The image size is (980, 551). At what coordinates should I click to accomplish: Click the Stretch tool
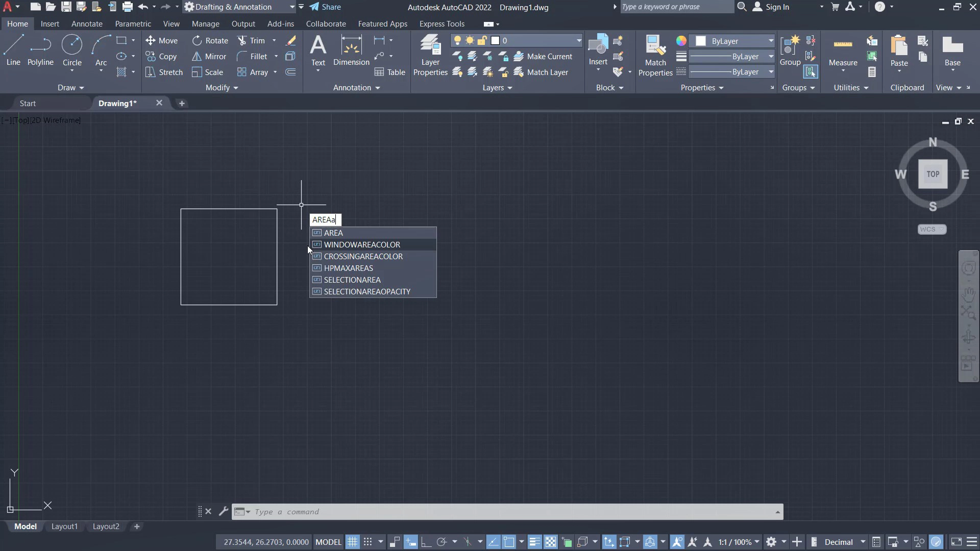click(x=164, y=72)
